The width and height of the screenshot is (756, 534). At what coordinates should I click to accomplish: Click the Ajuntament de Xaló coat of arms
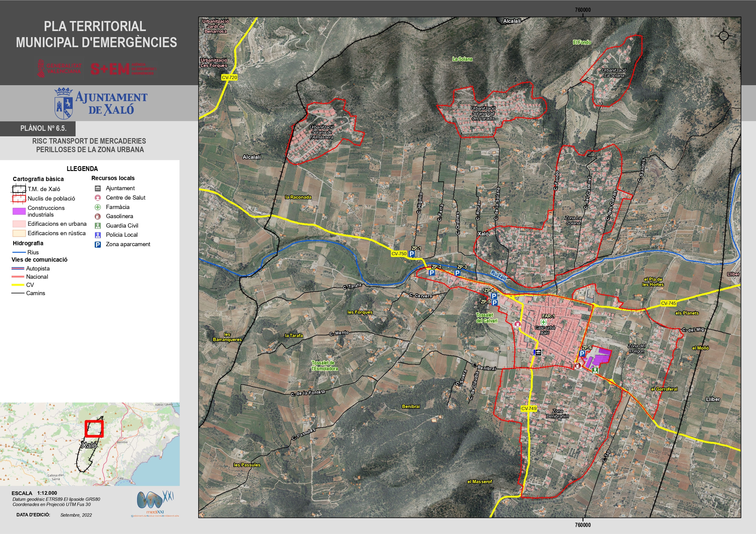pyautogui.click(x=64, y=103)
